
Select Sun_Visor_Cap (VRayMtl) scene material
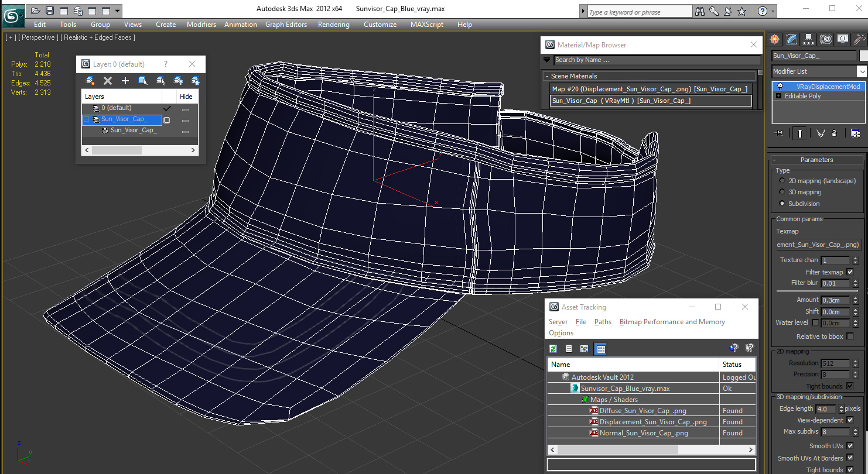(651, 101)
